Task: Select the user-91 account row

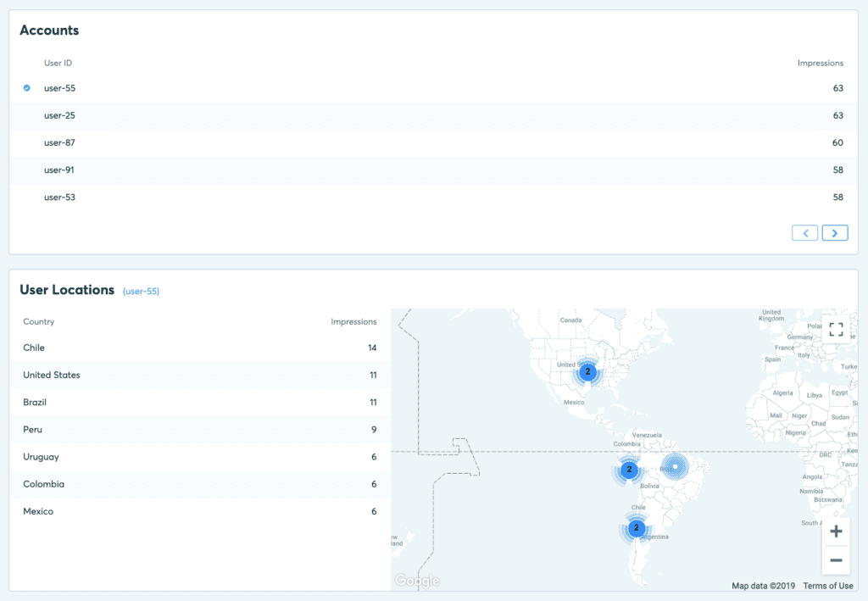Action: [x=433, y=170]
